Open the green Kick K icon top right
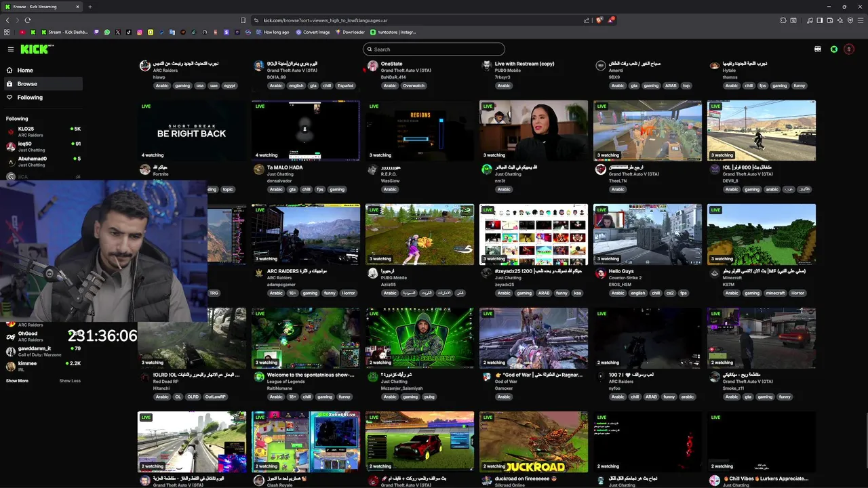The image size is (868, 488). click(834, 49)
